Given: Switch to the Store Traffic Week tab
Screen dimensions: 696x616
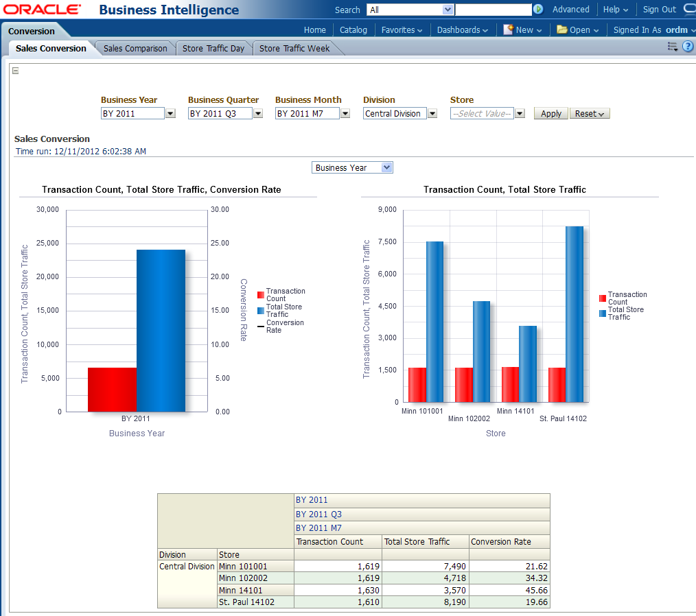Looking at the screenshot, I should [x=294, y=49].
